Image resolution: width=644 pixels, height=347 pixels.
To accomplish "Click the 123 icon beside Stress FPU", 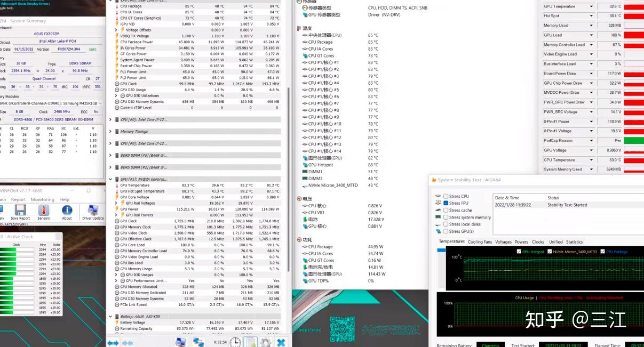I will 439,203.
